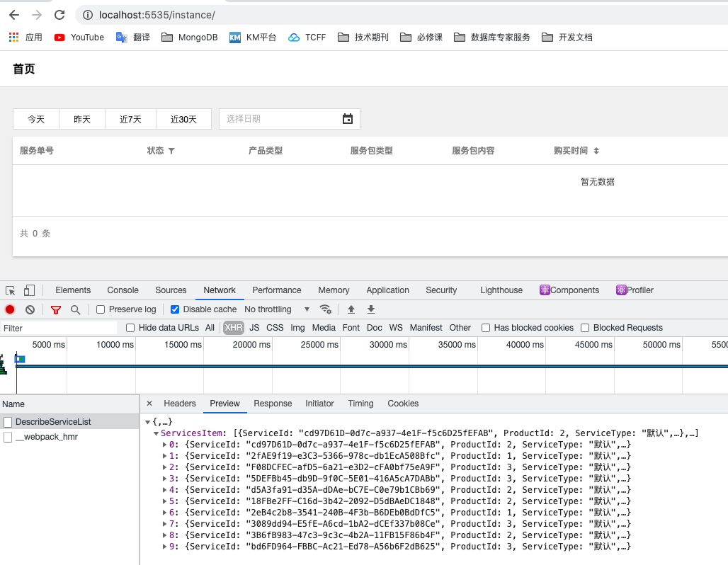Expand the ServicesItem entry at index 0
The width and height of the screenshot is (728, 565).
[166, 445]
